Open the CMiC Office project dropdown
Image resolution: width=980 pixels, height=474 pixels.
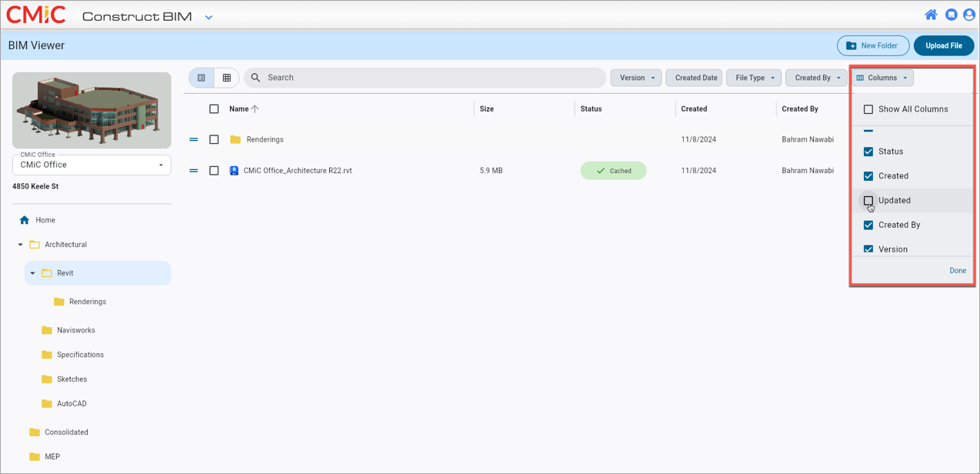click(92, 165)
